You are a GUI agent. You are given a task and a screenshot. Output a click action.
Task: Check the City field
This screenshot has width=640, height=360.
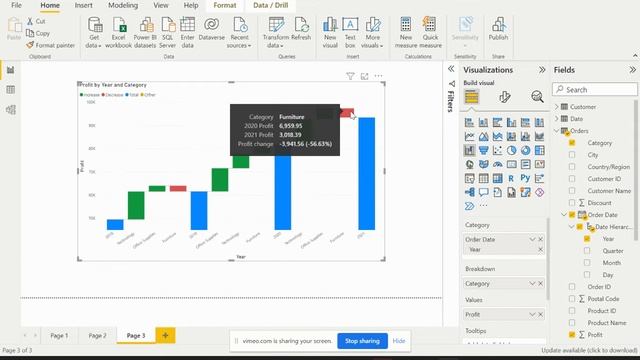point(572,155)
